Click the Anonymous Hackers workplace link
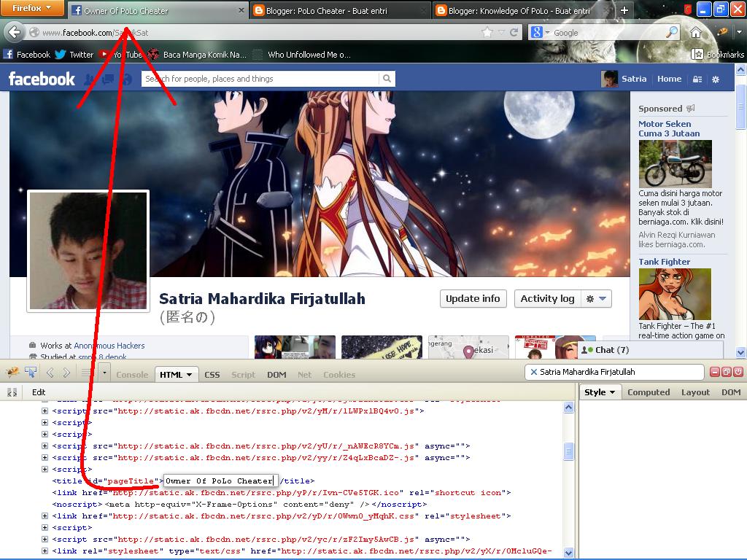The width and height of the screenshot is (747, 560). click(x=109, y=346)
